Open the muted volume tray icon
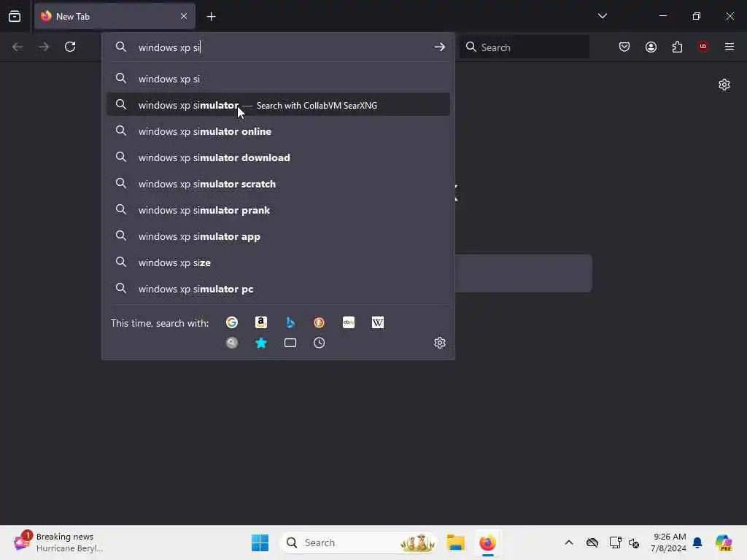The width and height of the screenshot is (747, 560). [x=634, y=542]
